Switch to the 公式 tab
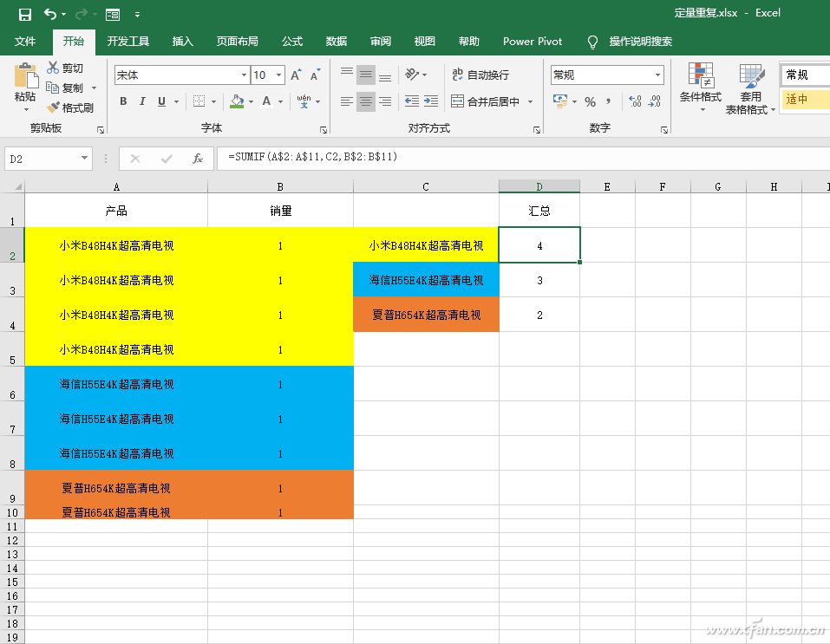This screenshot has width=830, height=644. (x=292, y=42)
